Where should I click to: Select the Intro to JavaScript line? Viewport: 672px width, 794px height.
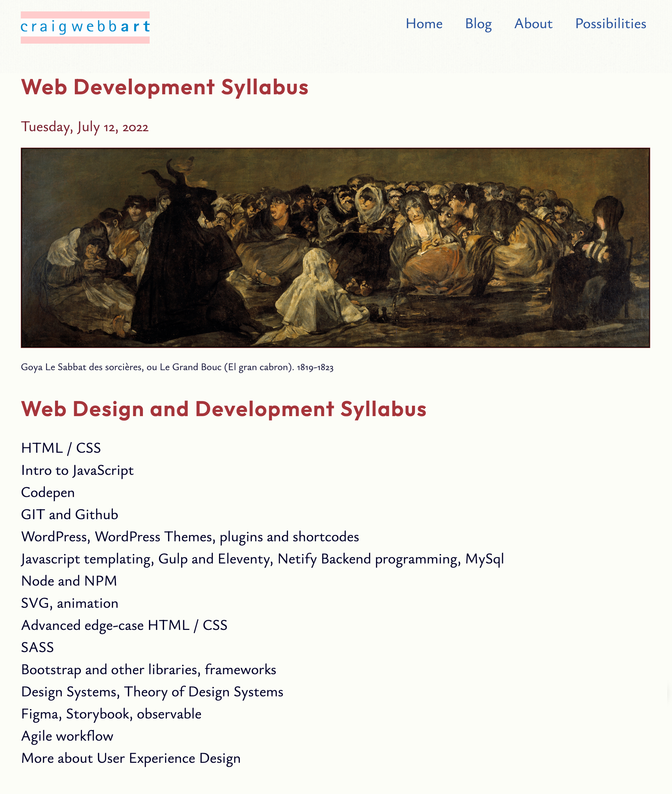point(77,470)
